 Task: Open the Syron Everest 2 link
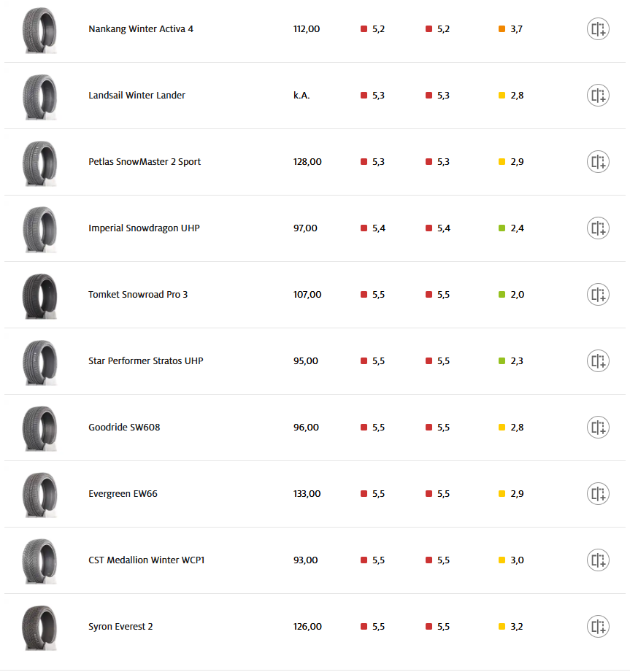[x=120, y=627]
